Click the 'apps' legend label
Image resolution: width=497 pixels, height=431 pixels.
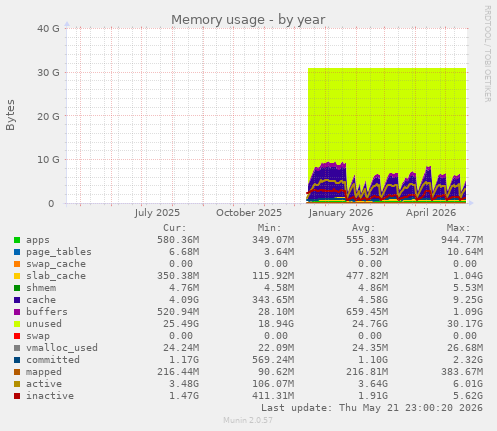pos(38,240)
